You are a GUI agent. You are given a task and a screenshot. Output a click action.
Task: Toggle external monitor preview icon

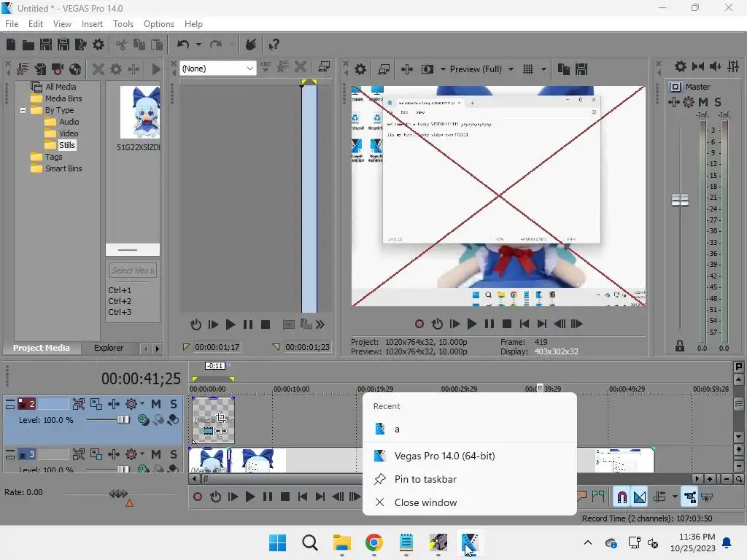point(384,69)
